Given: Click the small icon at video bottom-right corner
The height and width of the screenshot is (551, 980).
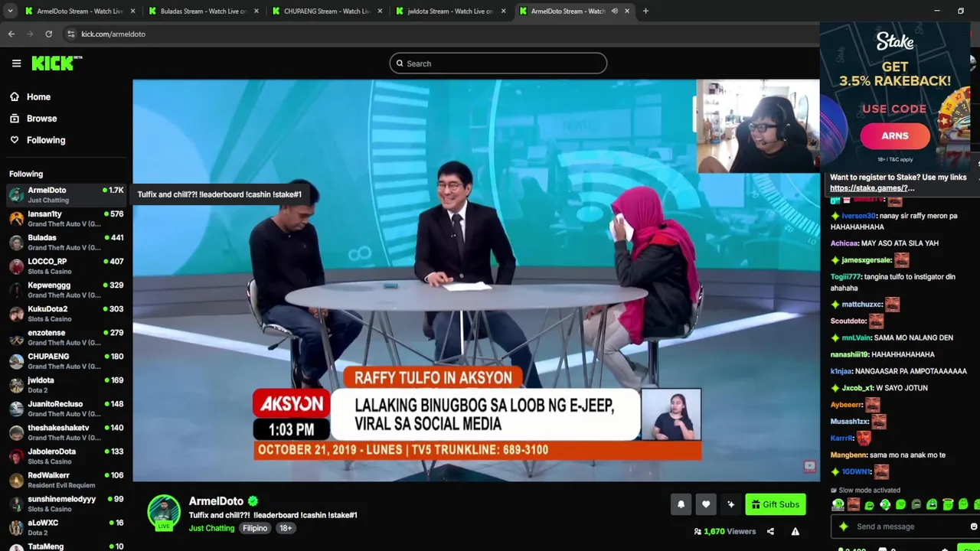Looking at the screenshot, I should tap(809, 466).
